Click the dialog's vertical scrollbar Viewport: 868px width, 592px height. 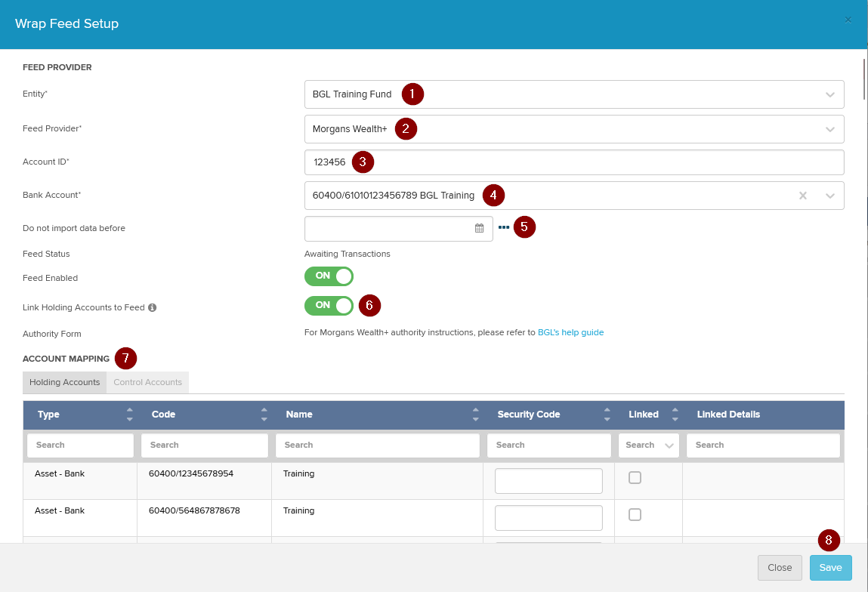(863, 79)
